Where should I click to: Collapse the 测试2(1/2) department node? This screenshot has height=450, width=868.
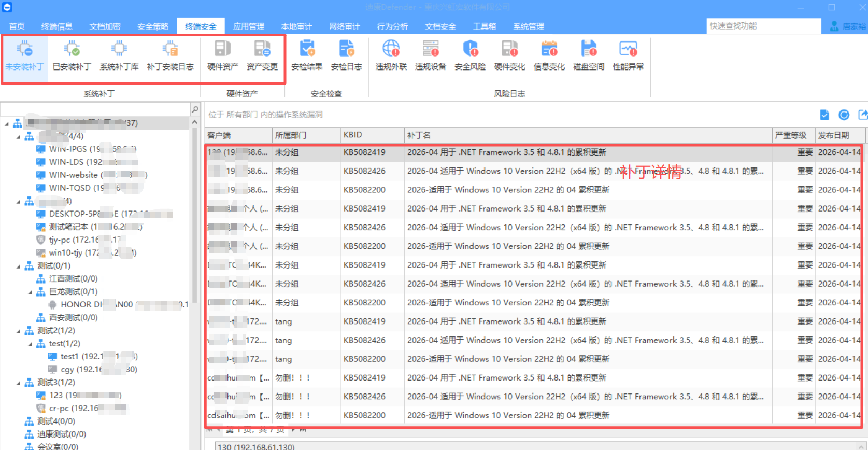[19, 331]
